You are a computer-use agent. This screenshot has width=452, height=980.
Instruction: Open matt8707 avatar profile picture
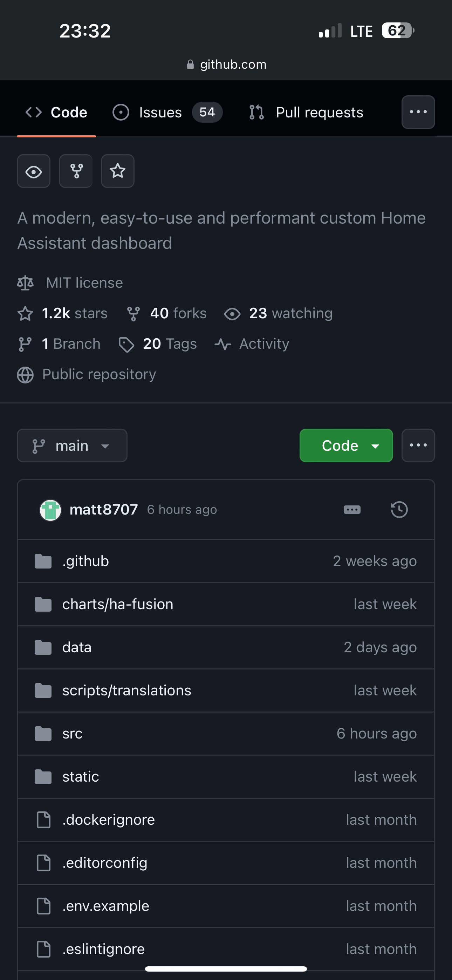(x=50, y=510)
